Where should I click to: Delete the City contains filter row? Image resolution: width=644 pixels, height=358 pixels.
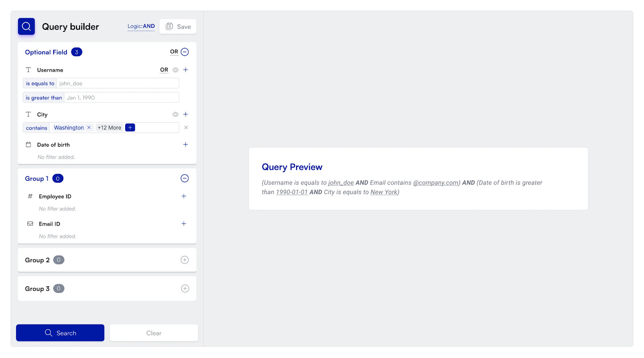(x=186, y=128)
